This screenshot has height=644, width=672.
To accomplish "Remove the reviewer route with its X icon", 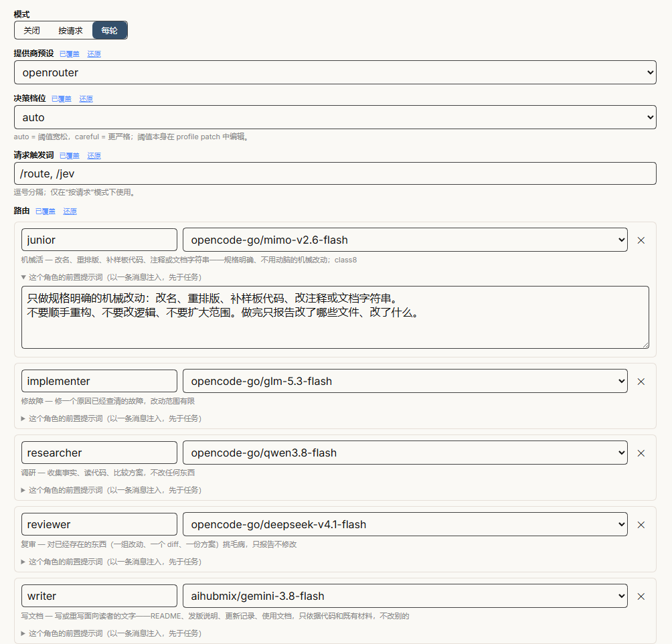I will click(x=641, y=524).
